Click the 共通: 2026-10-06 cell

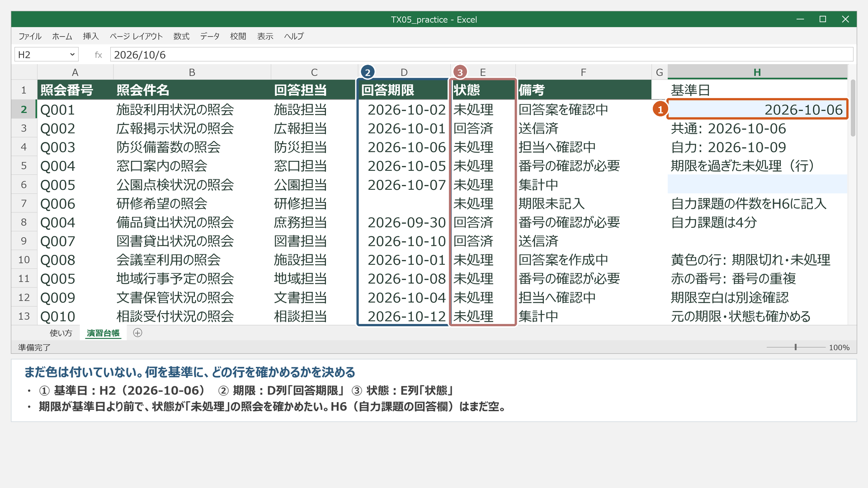(757, 128)
